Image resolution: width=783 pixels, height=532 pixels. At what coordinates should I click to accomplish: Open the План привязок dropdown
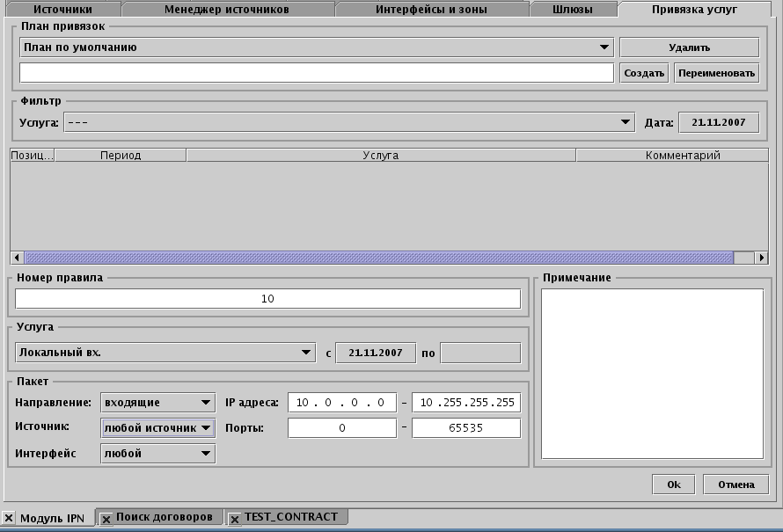[x=604, y=47]
